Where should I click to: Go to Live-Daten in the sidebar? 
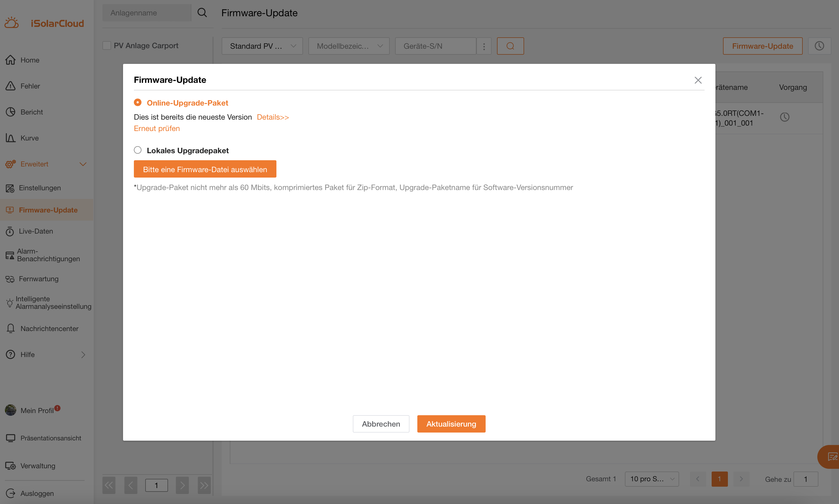point(36,231)
